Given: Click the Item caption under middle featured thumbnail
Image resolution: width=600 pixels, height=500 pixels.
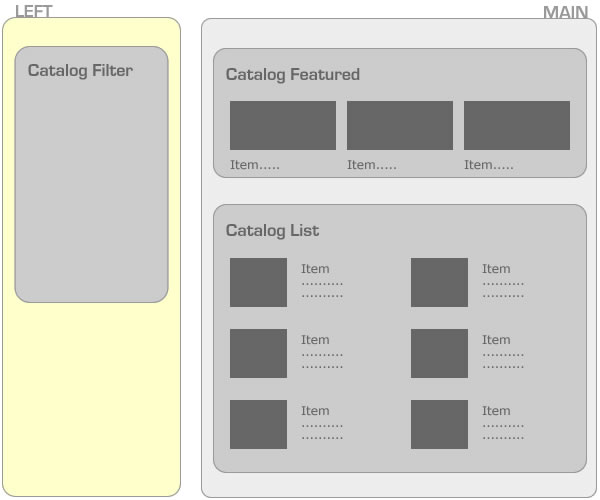Looking at the screenshot, I should pyautogui.click(x=371, y=165).
